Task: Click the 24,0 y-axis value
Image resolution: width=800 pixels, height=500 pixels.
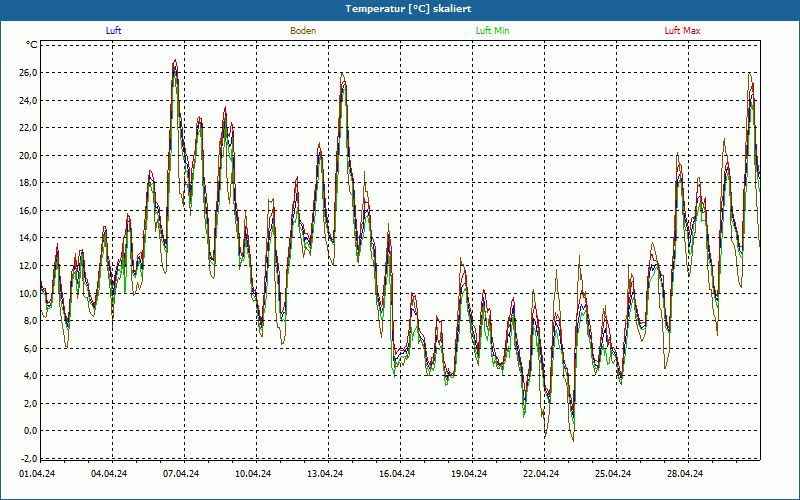Action: point(29,101)
